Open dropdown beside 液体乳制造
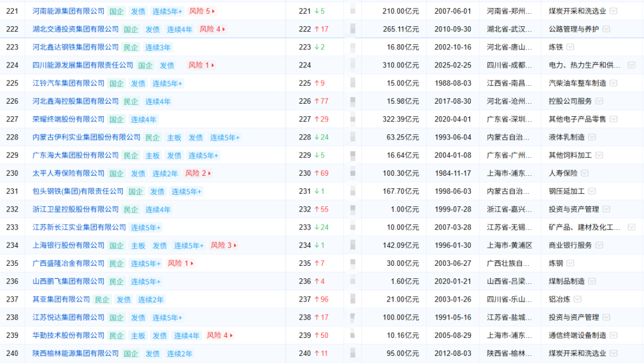 tap(592, 137)
